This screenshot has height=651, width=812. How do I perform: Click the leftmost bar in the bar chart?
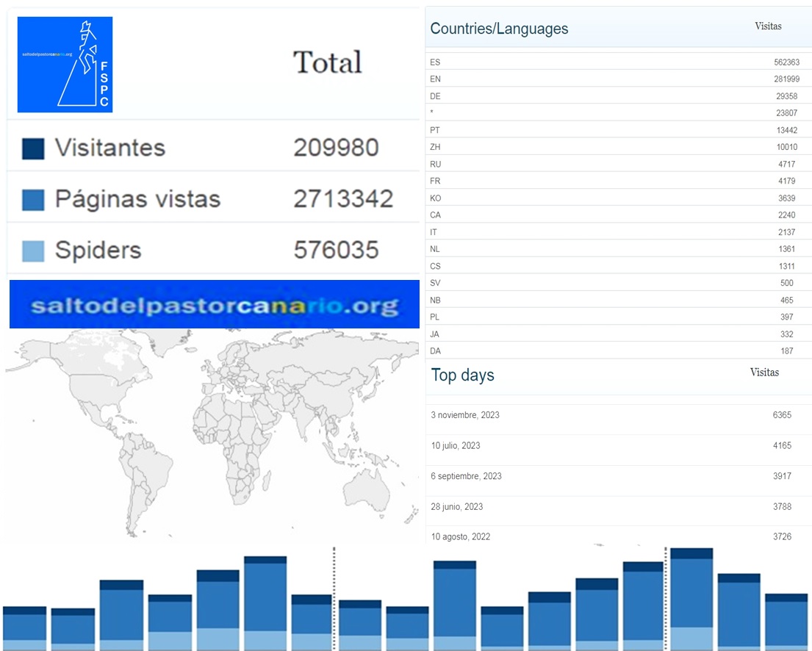(24, 629)
